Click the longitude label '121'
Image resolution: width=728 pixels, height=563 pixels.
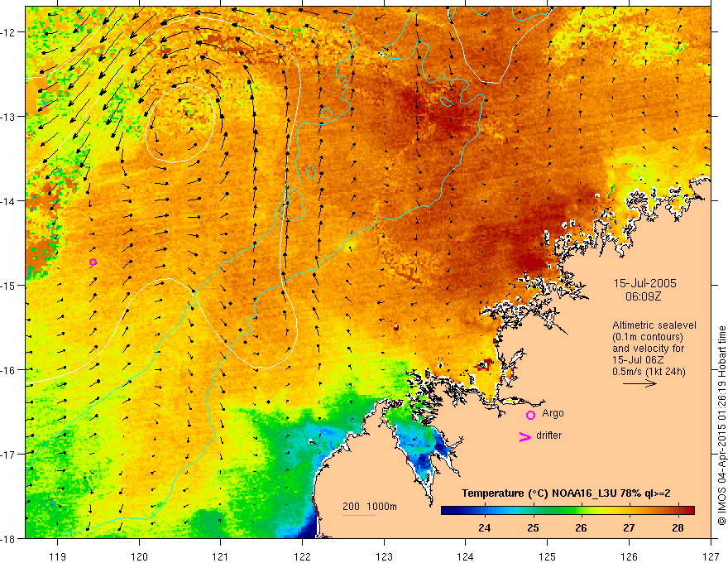220,556
